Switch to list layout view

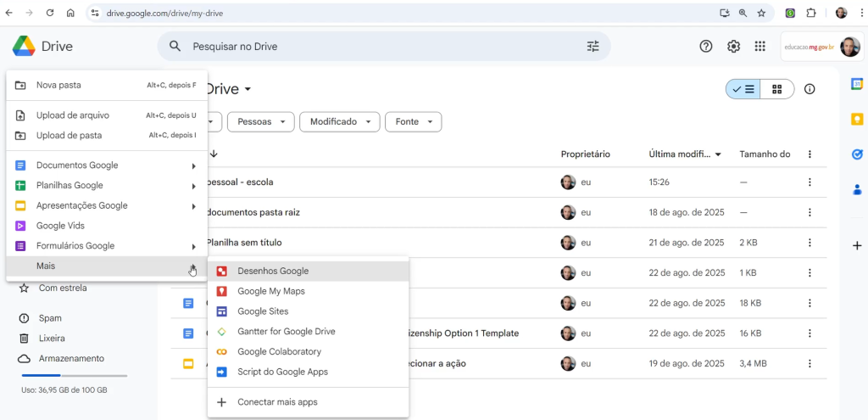743,89
